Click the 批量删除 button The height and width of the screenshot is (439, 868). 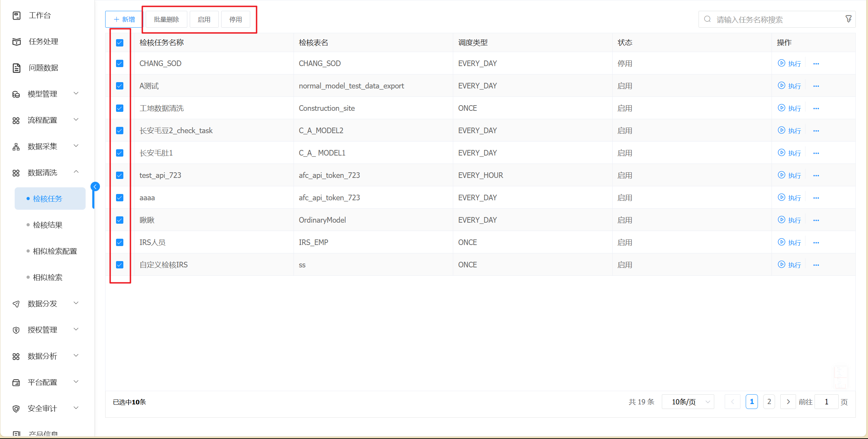[x=166, y=20]
